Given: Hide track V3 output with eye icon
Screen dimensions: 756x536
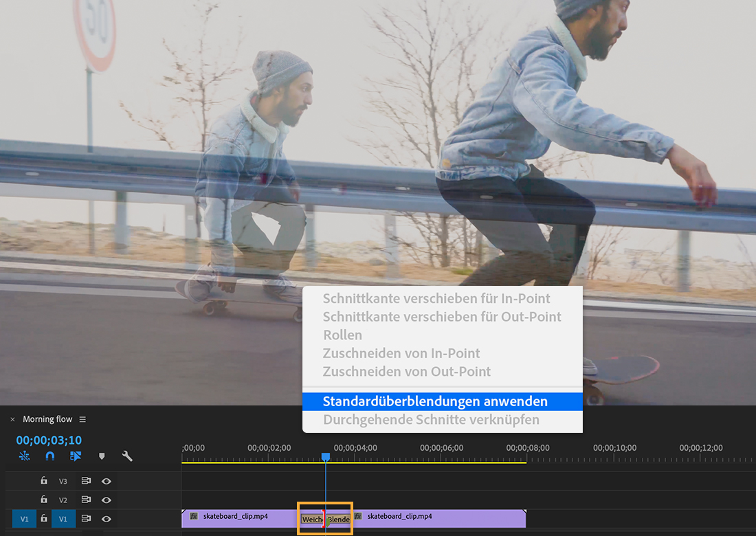Looking at the screenshot, I should point(106,481).
